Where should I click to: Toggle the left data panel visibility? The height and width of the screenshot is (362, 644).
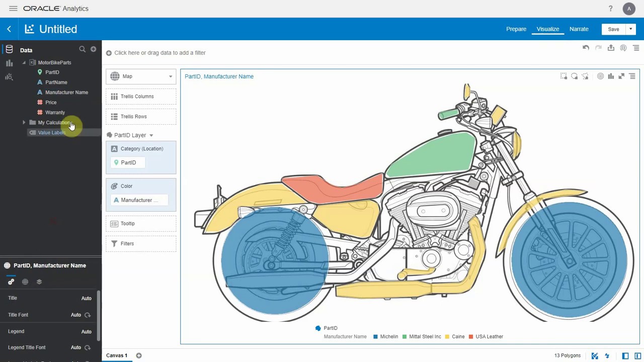625,356
